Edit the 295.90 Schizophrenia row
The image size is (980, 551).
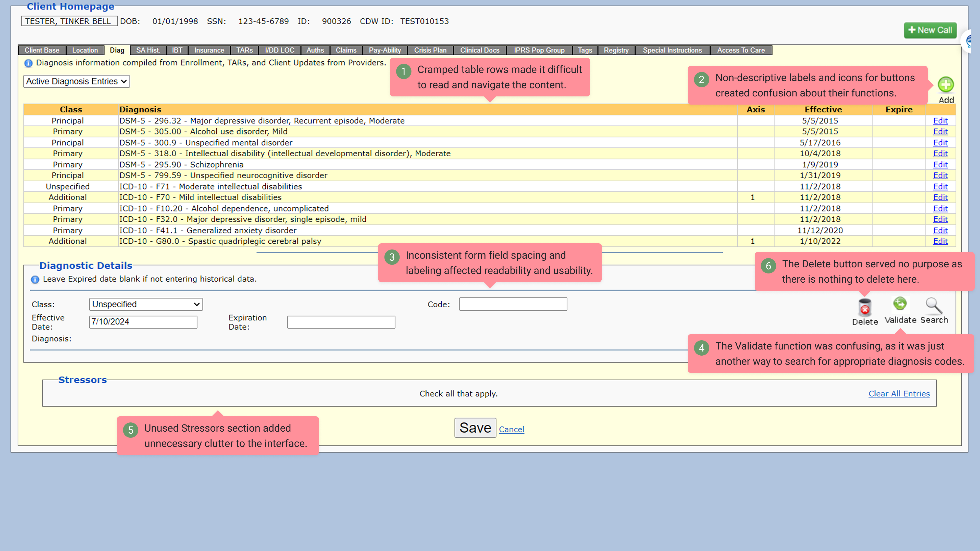(x=940, y=165)
